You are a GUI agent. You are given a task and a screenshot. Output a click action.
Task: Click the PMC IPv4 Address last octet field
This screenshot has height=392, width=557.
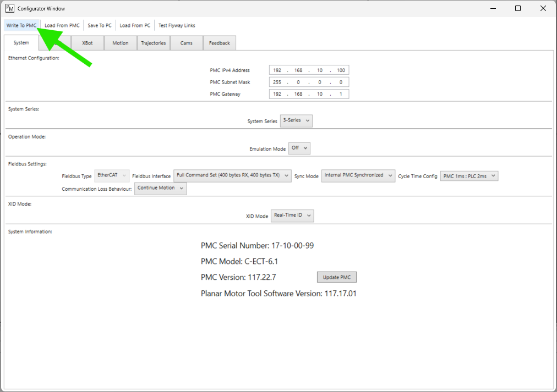click(x=341, y=70)
